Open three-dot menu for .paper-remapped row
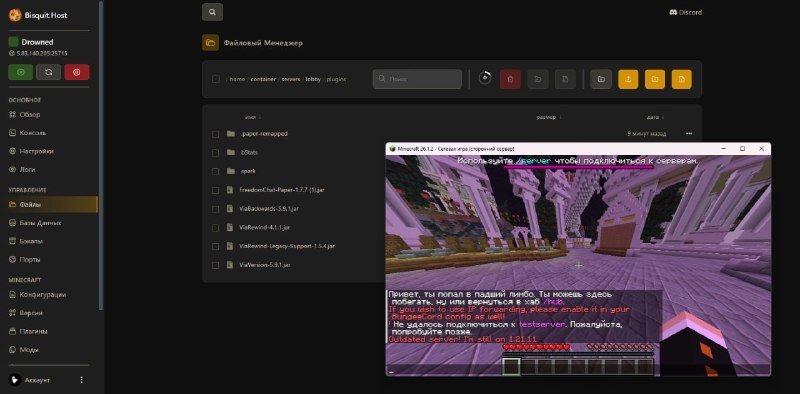Viewport: 800px width, 394px height. pos(689,134)
